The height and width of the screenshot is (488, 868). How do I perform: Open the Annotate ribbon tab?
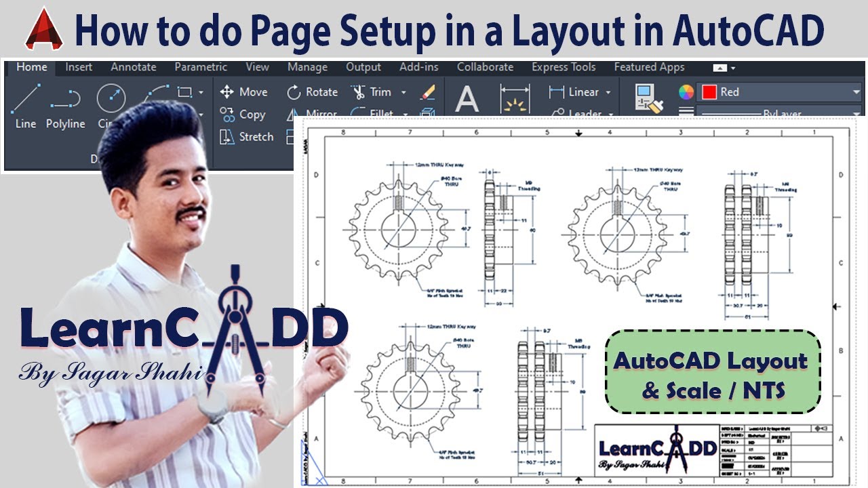(x=134, y=67)
